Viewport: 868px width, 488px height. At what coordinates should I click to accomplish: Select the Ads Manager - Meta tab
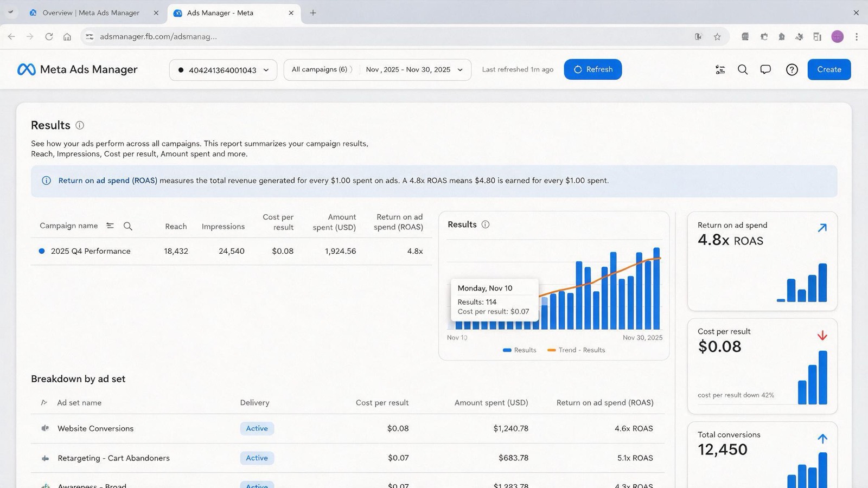pyautogui.click(x=234, y=13)
